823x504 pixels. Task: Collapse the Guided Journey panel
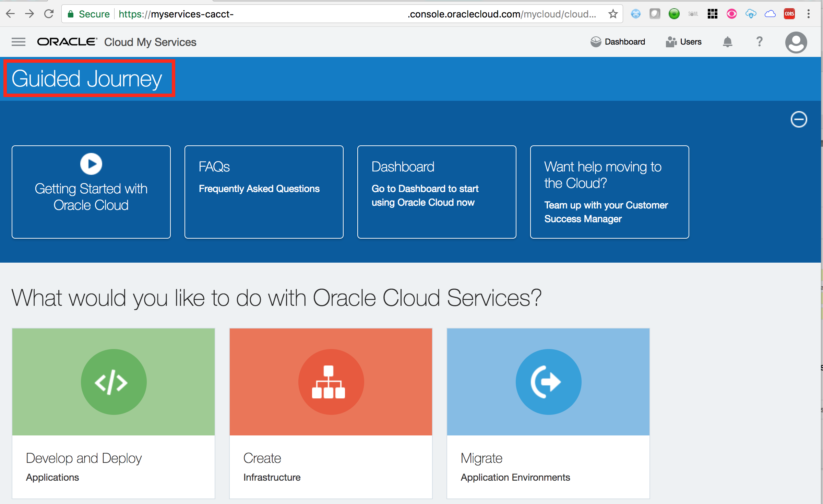point(799,119)
